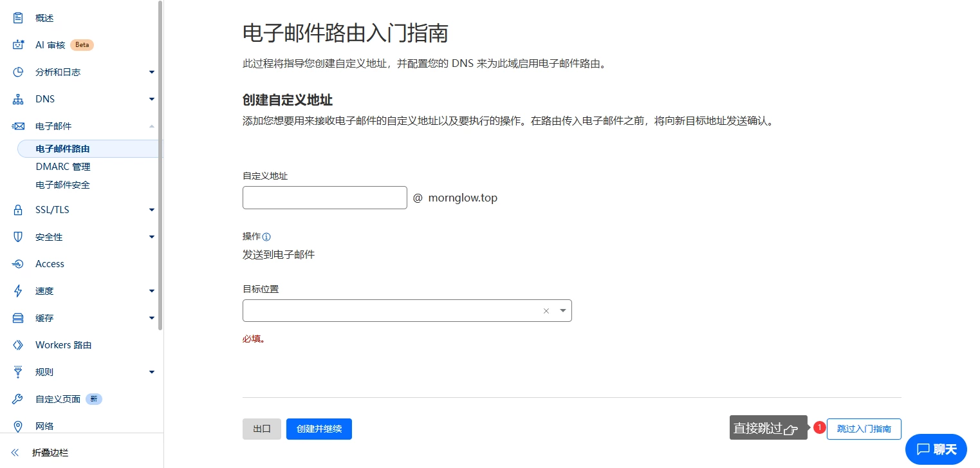This screenshot has height=468, width=980.
Task: Collapse the sidebar via 折叠边栏
Action: [x=40, y=453]
